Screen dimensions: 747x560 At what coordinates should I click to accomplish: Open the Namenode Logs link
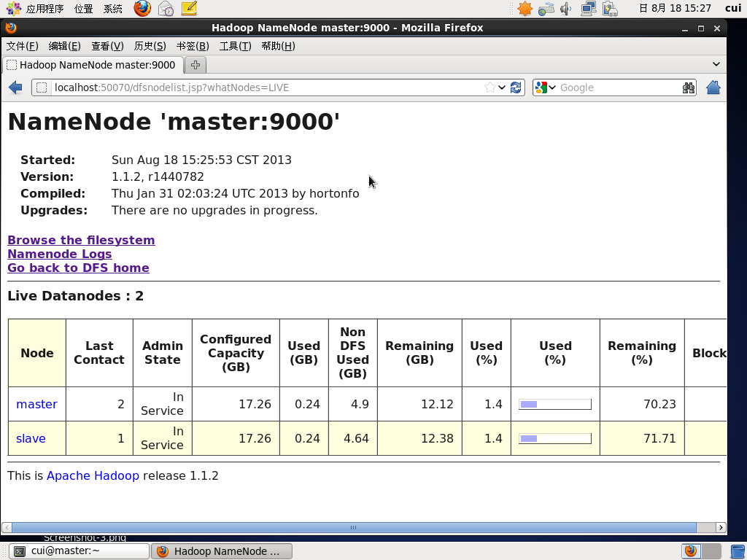(x=60, y=254)
